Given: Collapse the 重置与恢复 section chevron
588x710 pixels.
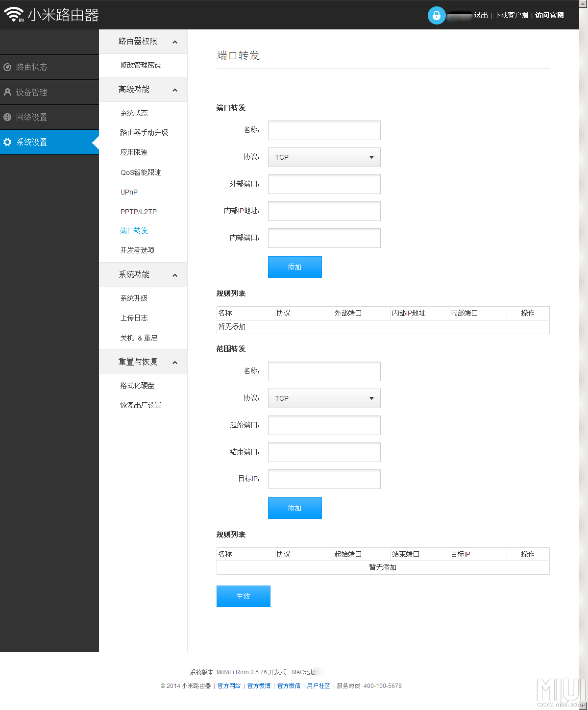Looking at the screenshot, I should (175, 363).
